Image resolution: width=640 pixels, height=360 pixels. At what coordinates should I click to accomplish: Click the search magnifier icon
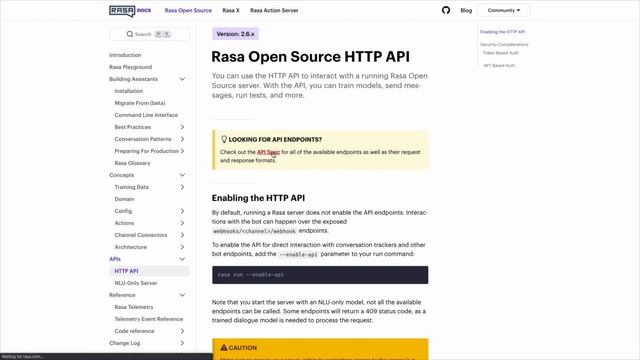[130, 34]
